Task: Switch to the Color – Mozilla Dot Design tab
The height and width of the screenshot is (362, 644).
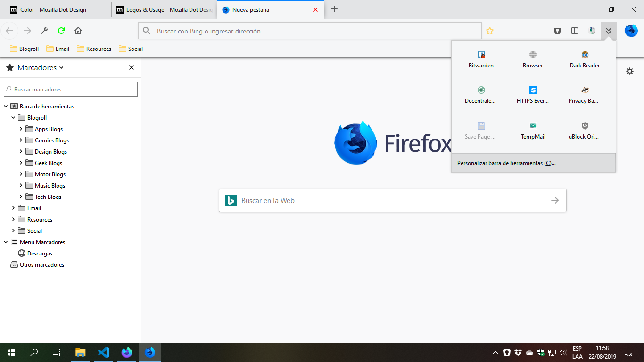Action: [x=56, y=9]
